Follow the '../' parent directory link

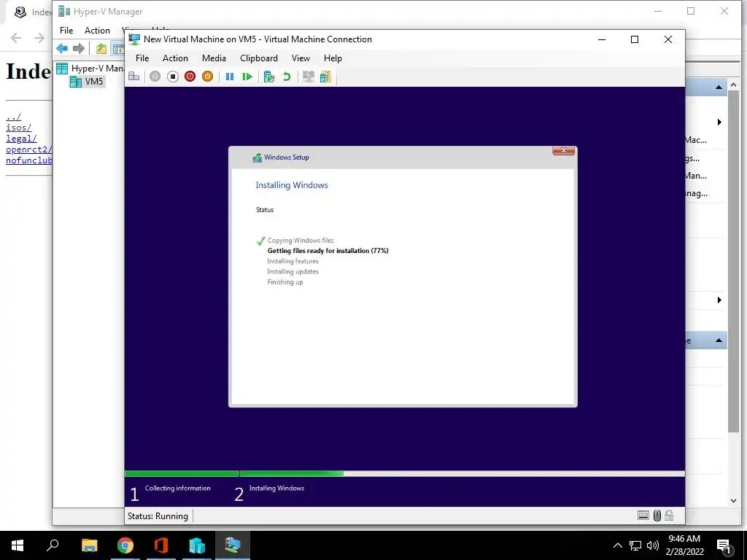point(13,117)
